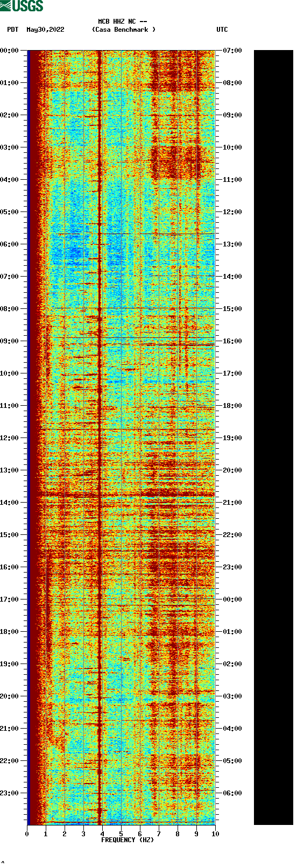Click the PDT time label 17:00
Screen dimensions: 297x868
(10, 599)
